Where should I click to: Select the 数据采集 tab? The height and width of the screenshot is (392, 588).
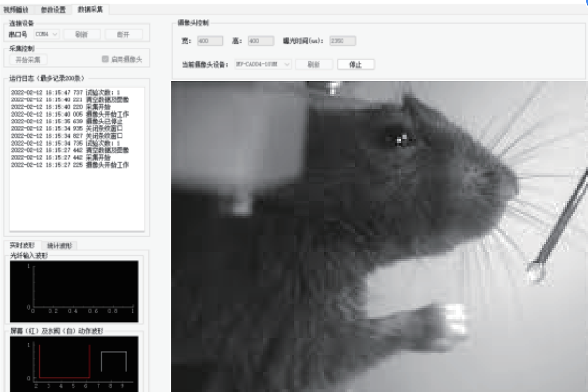tap(91, 9)
